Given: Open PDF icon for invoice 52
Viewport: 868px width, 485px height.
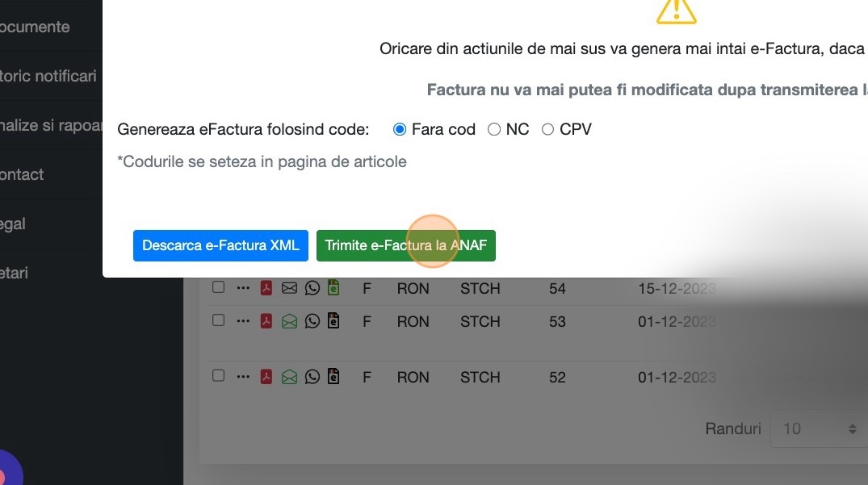Looking at the screenshot, I should [x=266, y=377].
